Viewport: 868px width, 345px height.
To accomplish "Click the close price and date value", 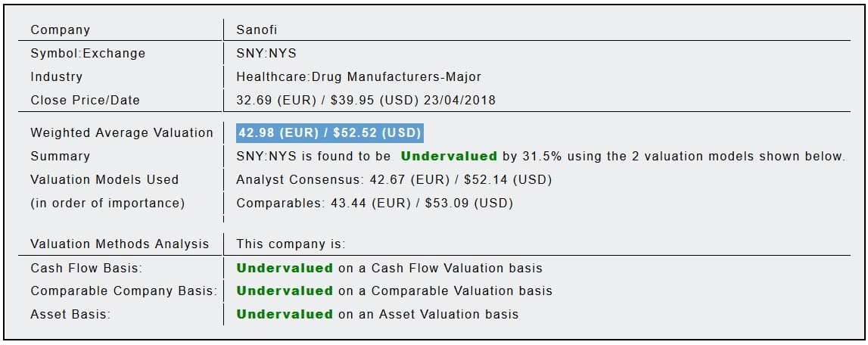I will click(366, 100).
